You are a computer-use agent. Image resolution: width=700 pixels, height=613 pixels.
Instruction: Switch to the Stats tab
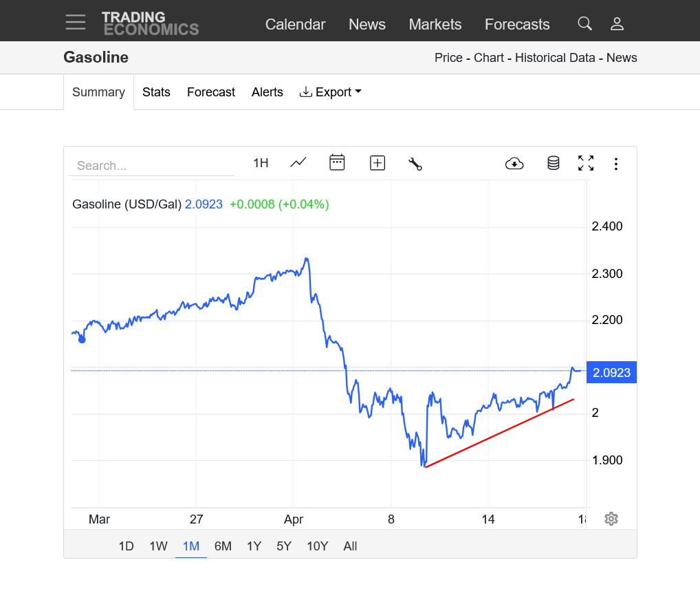tap(156, 92)
